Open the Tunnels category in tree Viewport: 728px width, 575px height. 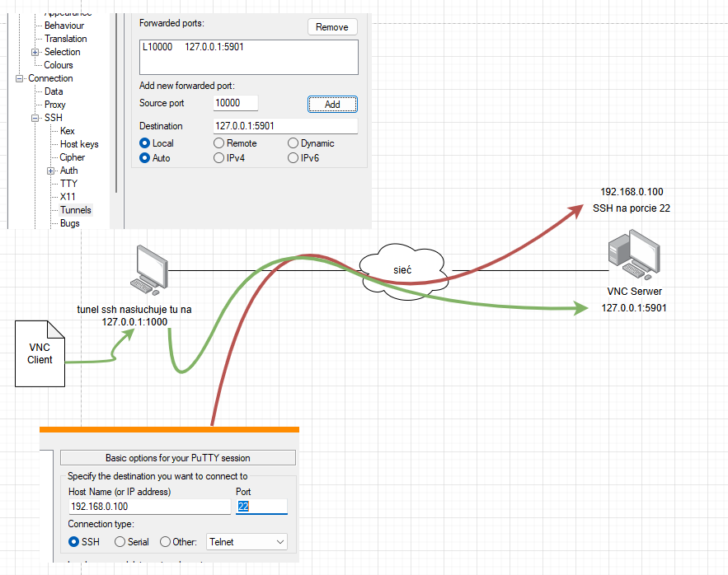[x=75, y=210]
